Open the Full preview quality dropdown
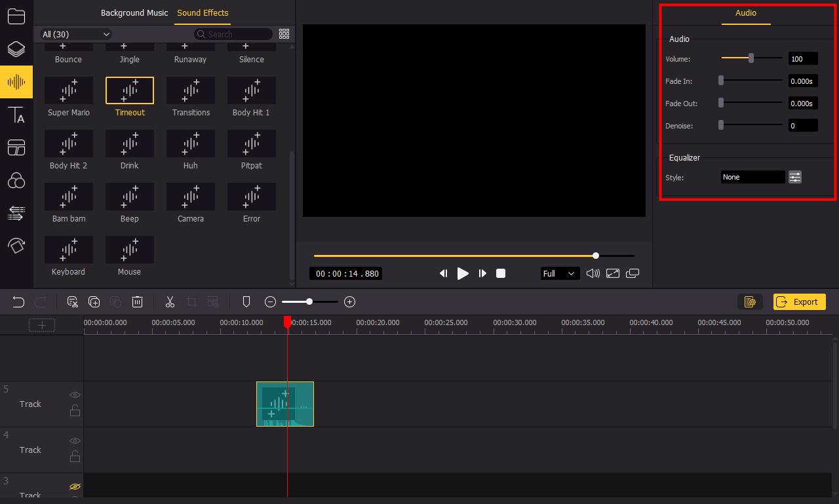This screenshot has height=504, width=839. point(560,273)
